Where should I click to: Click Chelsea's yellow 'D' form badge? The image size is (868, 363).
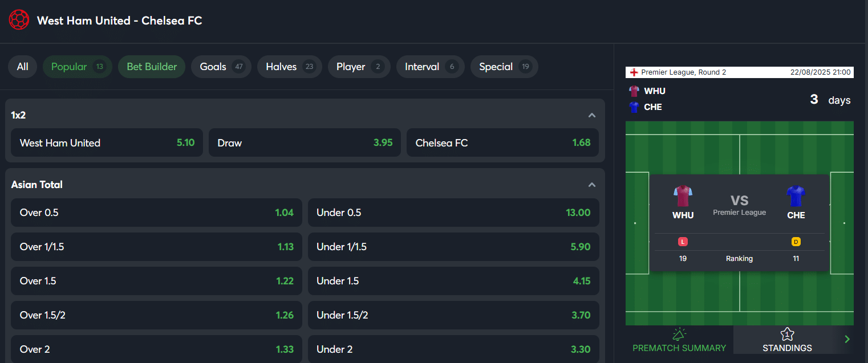(796, 242)
